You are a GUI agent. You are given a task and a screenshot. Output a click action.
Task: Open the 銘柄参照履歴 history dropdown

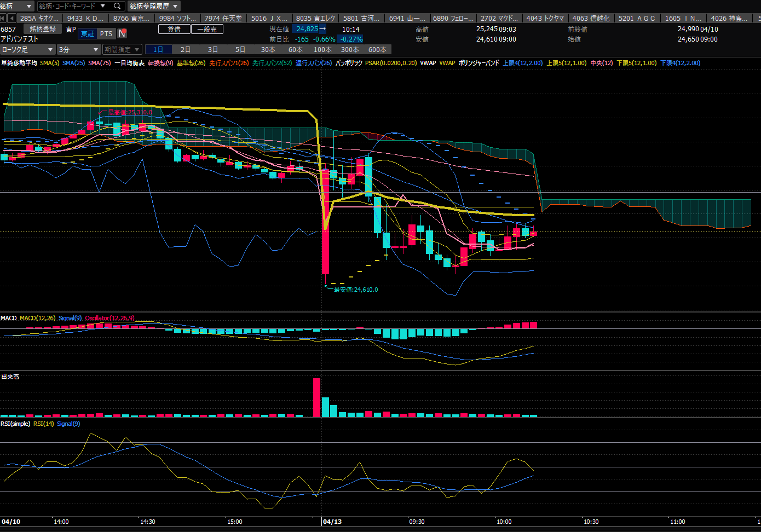pyautogui.click(x=153, y=6)
